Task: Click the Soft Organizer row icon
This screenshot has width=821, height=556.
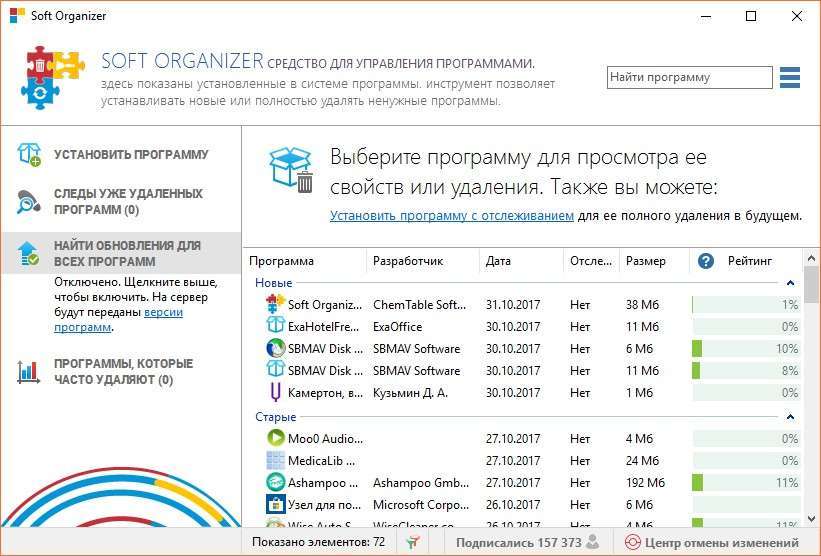Action: 275,304
